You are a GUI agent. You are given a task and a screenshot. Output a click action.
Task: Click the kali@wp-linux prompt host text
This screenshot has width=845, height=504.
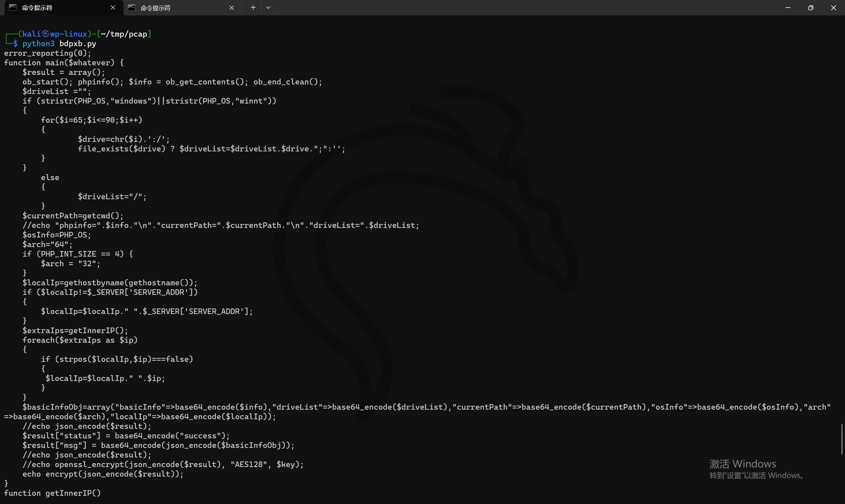(x=54, y=34)
